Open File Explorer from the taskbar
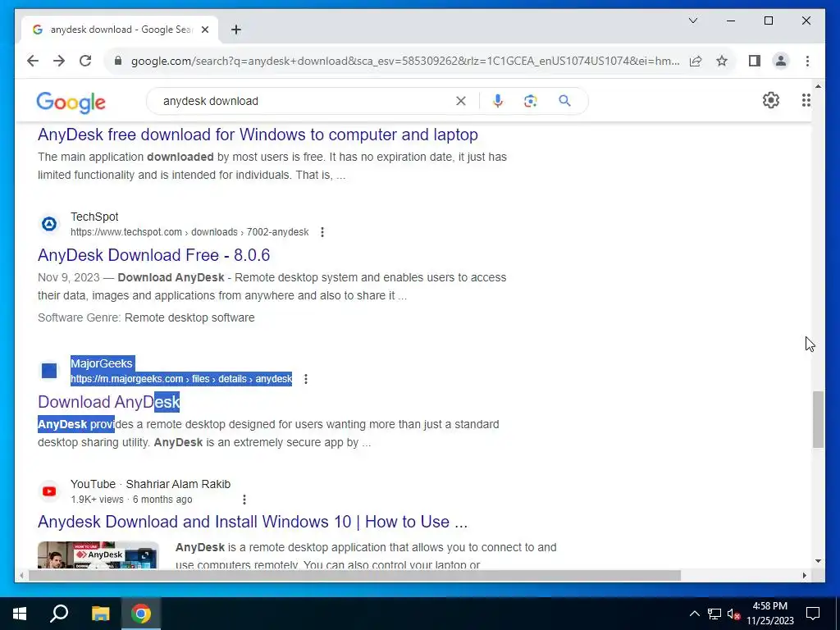Image resolution: width=840 pixels, height=630 pixels. tap(100, 614)
